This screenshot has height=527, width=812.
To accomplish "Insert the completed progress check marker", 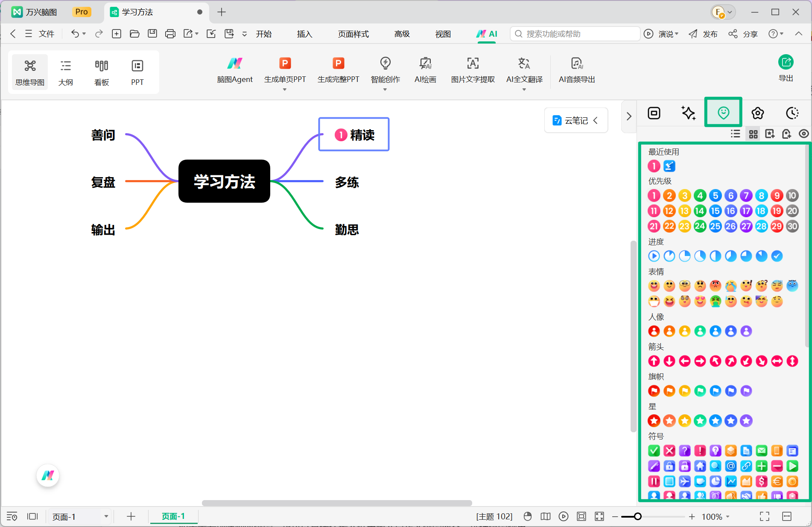I will tap(777, 256).
